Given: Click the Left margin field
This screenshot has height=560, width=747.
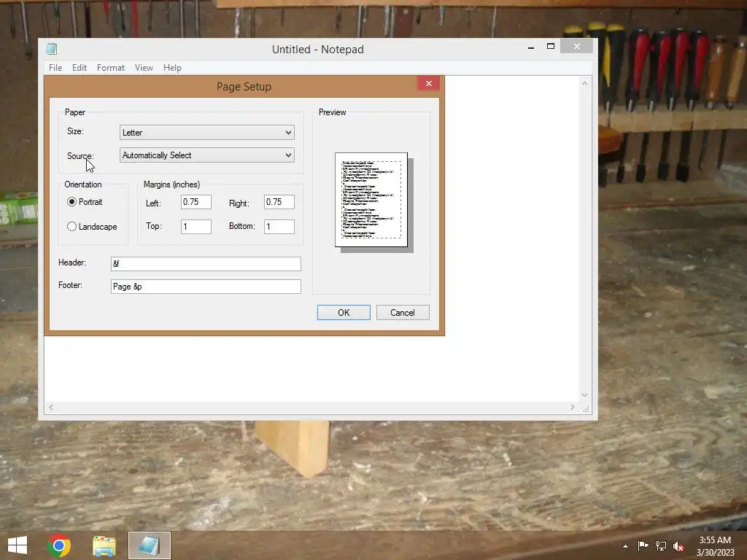Looking at the screenshot, I should [x=196, y=202].
